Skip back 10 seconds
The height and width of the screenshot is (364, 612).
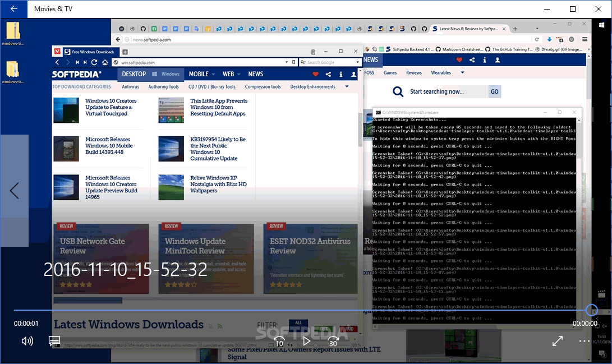point(279,342)
